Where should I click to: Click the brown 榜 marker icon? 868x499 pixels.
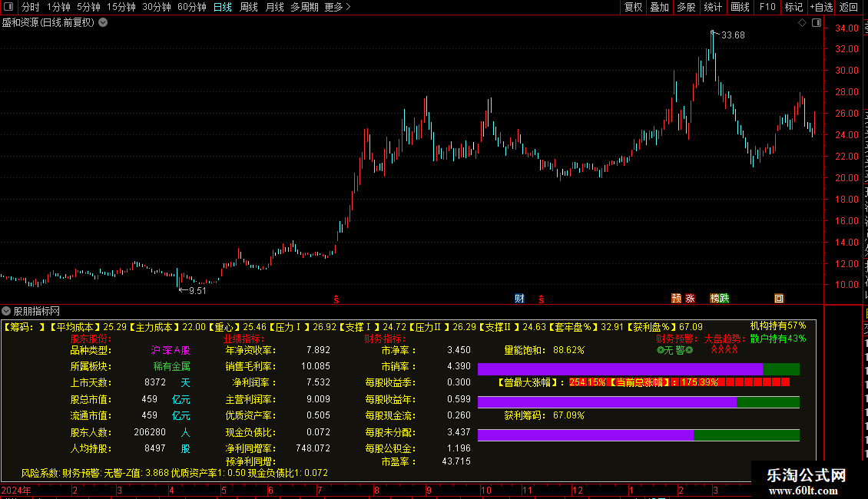714,299
